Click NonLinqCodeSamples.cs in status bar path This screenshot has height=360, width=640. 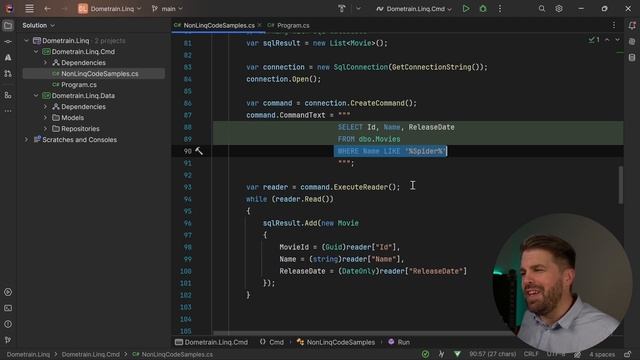173,354
